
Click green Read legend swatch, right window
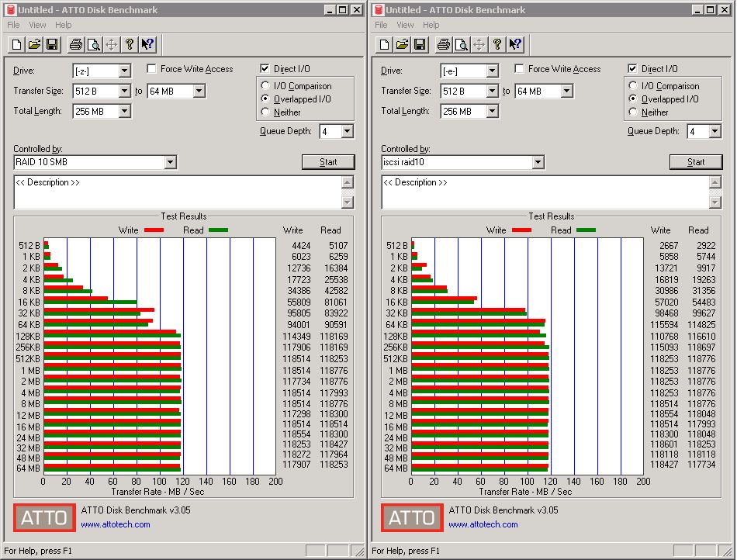tap(586, 230)
